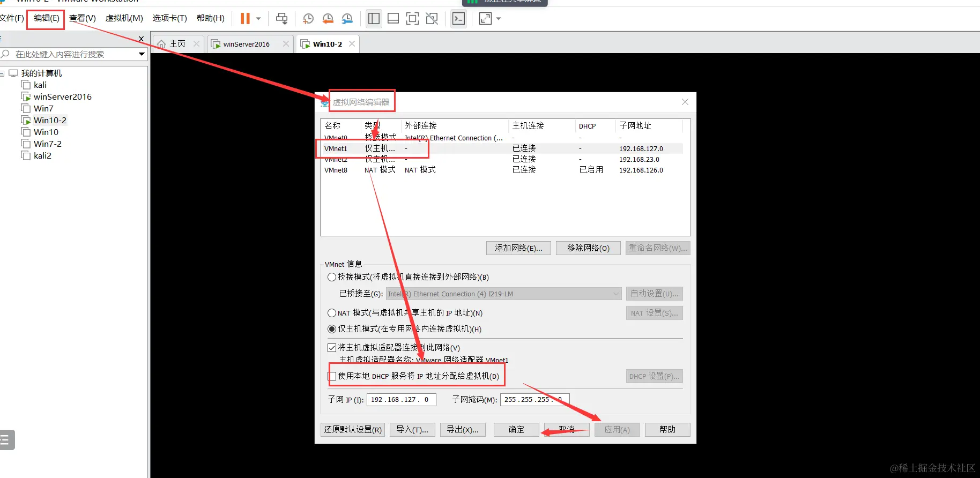980x478 pixels.
Task: Toggle the thumbnail bar view
Action: tap(393, 19)
